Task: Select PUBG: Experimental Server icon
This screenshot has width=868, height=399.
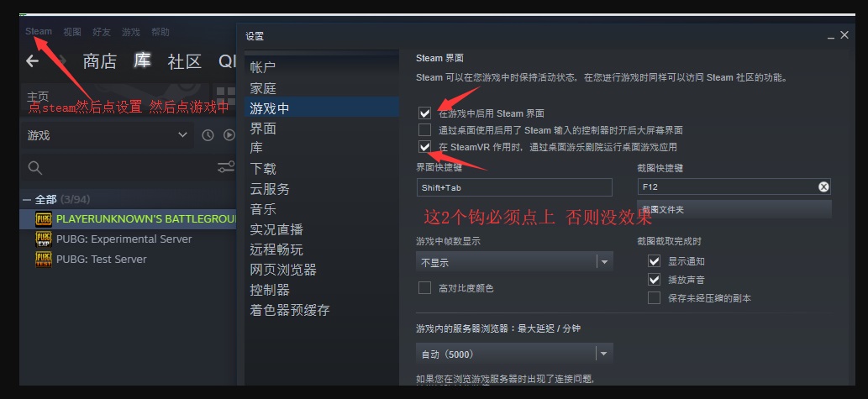Action: (x=43, y=239)
